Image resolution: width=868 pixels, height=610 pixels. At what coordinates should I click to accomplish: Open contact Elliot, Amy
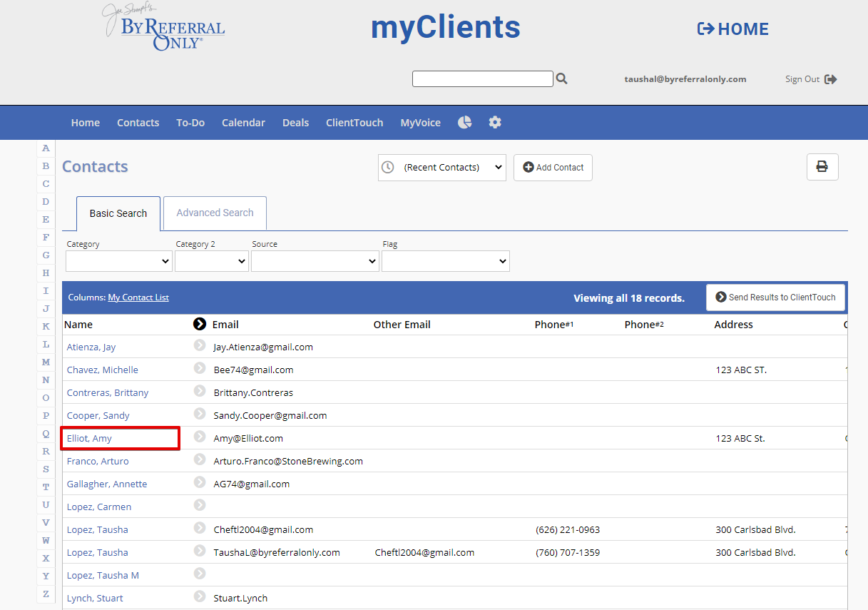[x=89, y=438]
